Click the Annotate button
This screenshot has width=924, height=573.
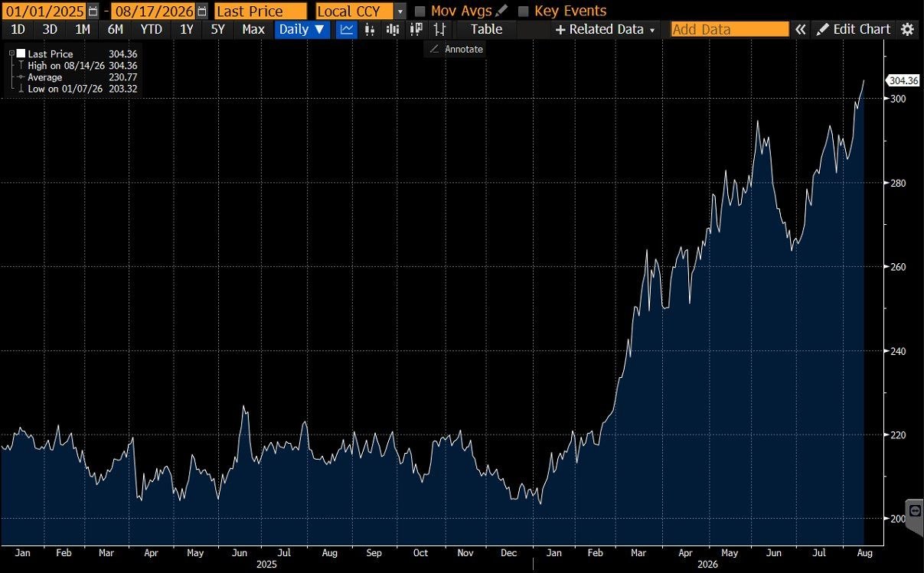(x=455, y=48)
